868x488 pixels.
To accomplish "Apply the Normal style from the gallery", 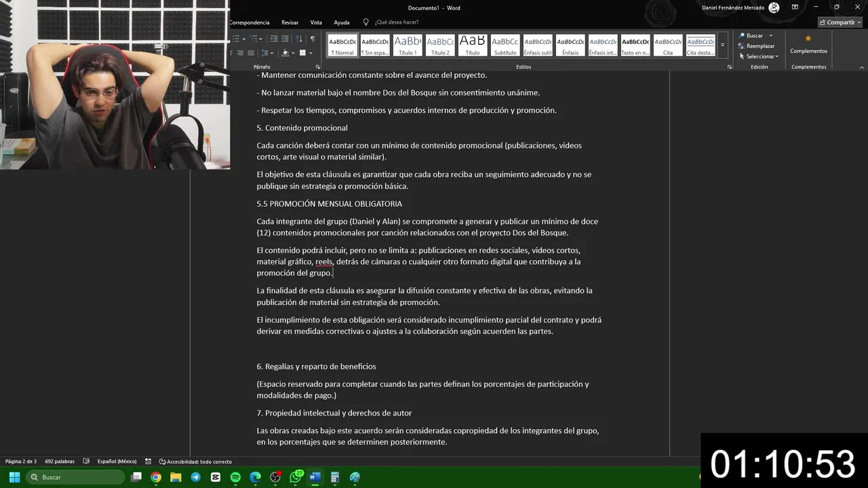I will (x=342, y=45).
